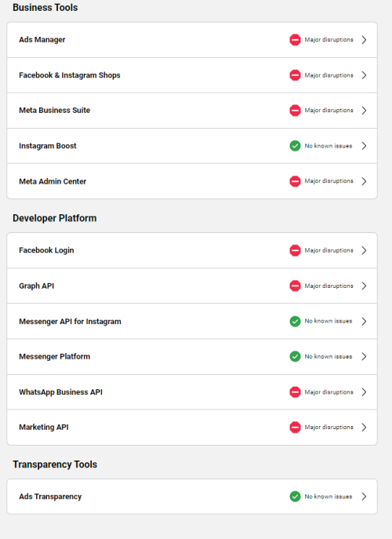Open the Instagram Boost entry
Image resolution: width=392 pixels, height=539 pixels.
pyautogui.click(x=192, y=146)
